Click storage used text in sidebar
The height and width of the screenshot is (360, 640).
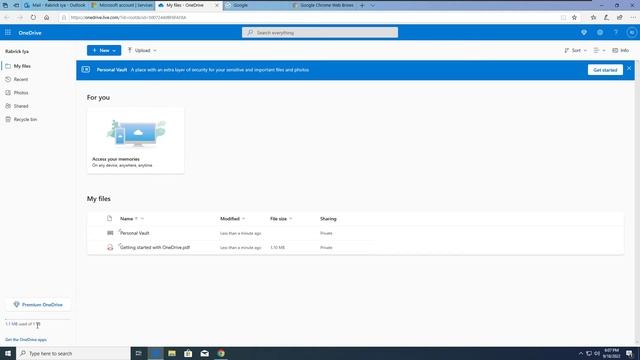(x=22, y=324)
